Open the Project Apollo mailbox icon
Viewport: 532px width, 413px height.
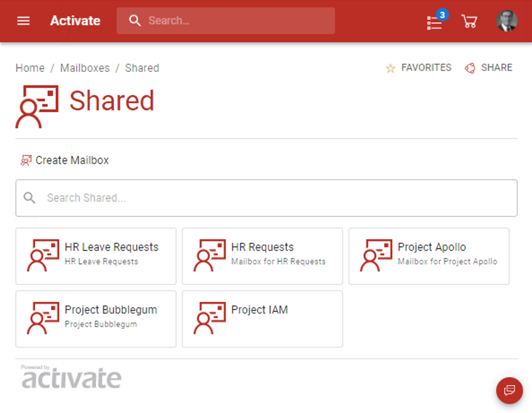376,255
